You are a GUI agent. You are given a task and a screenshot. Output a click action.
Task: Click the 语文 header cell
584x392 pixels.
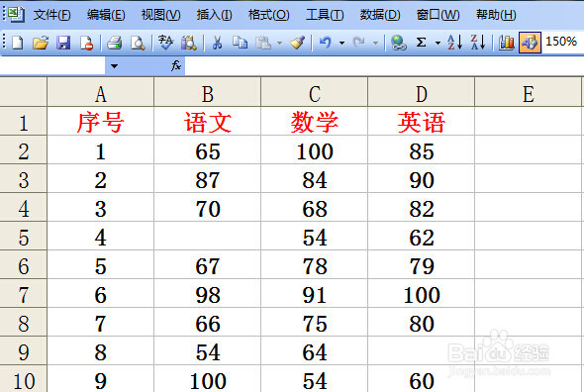pos(208,122)
